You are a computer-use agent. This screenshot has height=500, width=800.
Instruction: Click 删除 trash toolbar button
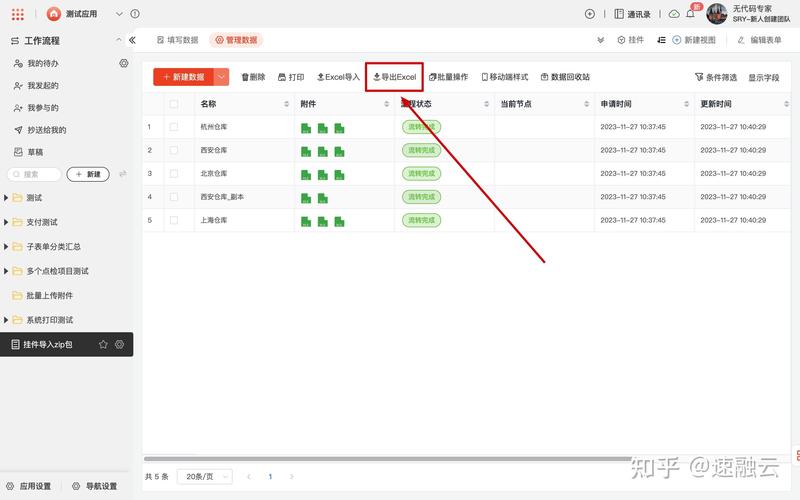pos(253,77)
